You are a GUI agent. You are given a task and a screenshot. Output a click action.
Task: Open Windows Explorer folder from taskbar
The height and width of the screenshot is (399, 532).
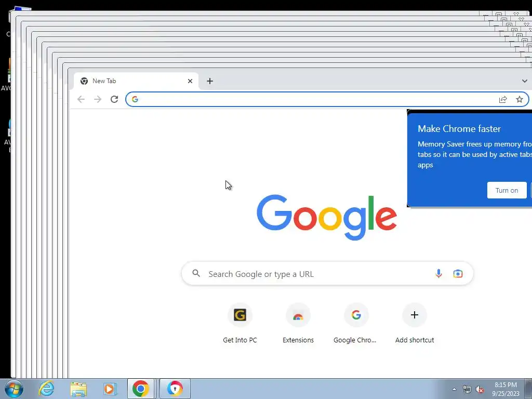[78, 389]
